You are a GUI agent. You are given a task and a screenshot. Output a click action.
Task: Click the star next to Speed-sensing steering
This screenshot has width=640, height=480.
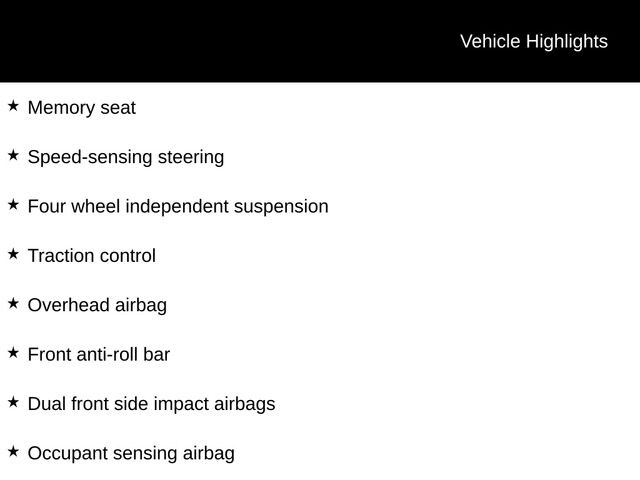[13, 155]
